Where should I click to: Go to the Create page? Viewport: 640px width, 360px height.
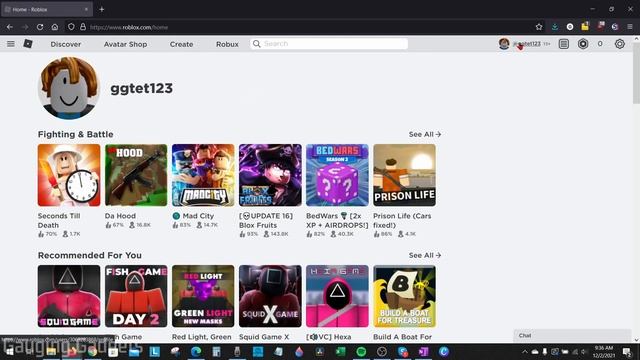tap(181, 44)
